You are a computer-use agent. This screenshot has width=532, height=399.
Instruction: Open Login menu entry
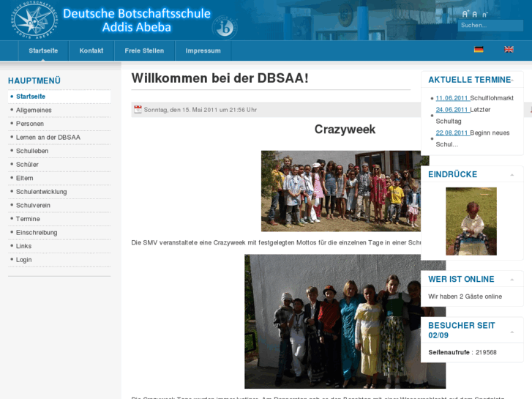coord(59,259)
